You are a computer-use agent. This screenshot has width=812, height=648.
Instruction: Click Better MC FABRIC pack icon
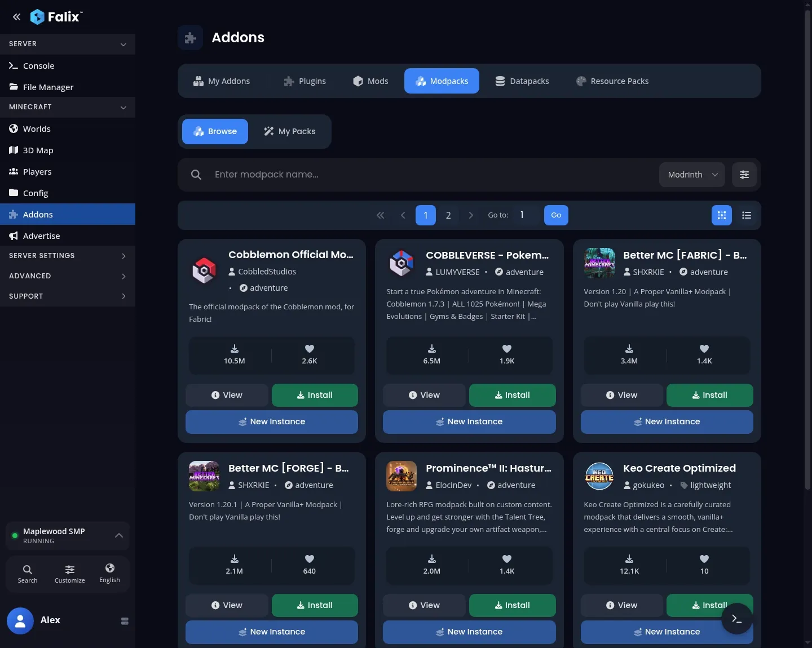[x=599, y=263]
